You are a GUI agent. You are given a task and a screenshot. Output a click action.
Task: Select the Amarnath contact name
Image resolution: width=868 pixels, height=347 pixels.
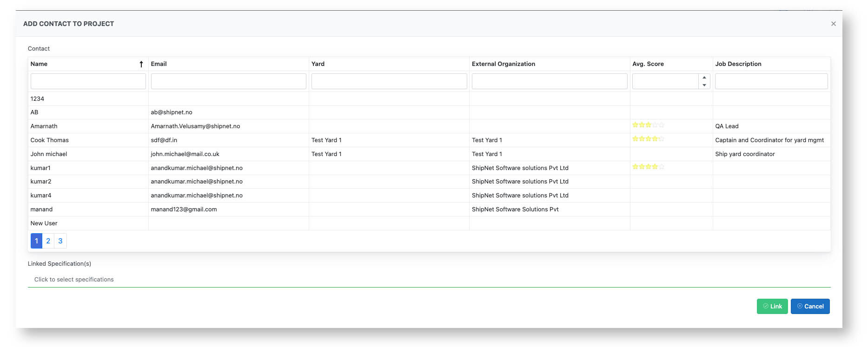coord(44,126)
